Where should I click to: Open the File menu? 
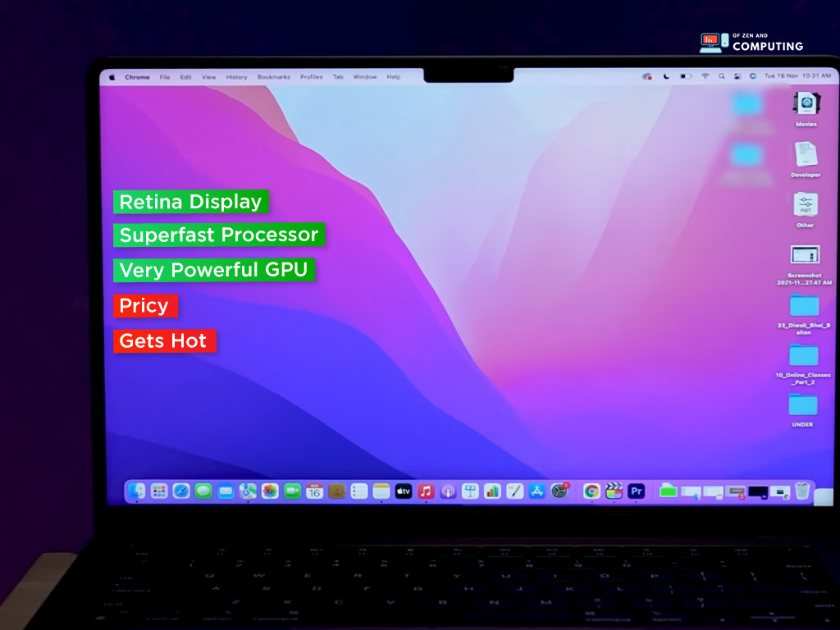tap(164, 77)
